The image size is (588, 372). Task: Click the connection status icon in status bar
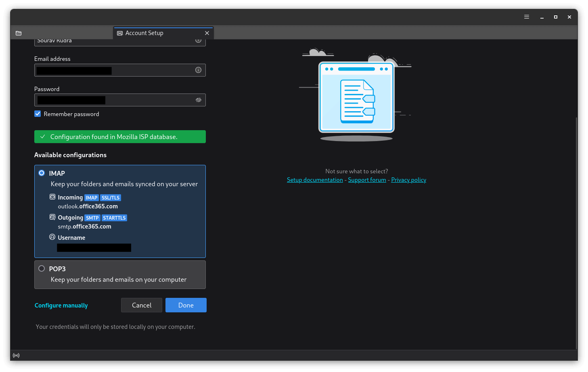[x=16, y=355]
